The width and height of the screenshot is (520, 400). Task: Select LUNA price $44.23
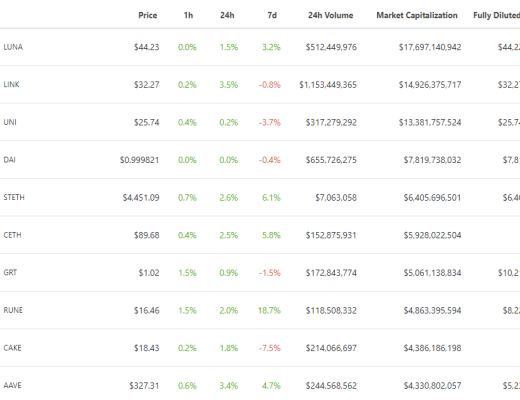147,47
